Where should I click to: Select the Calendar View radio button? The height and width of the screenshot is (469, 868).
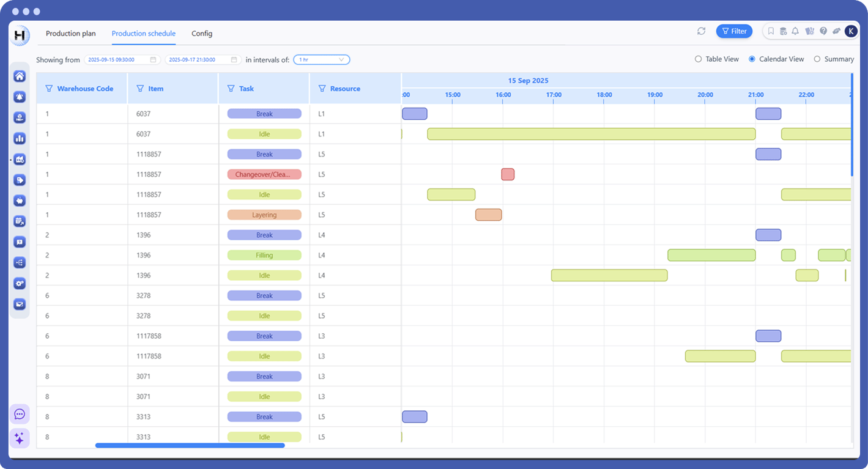tap(752, 59)
